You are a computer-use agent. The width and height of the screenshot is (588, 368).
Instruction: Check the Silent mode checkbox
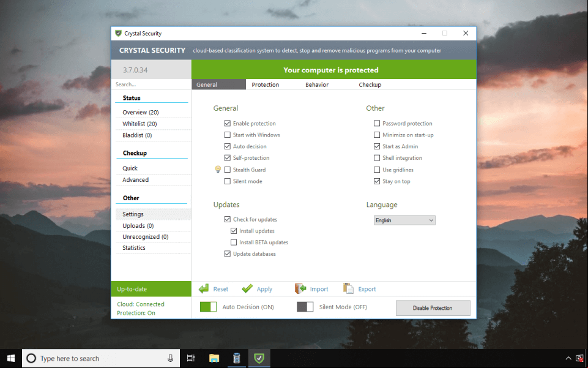pos(227,181)
